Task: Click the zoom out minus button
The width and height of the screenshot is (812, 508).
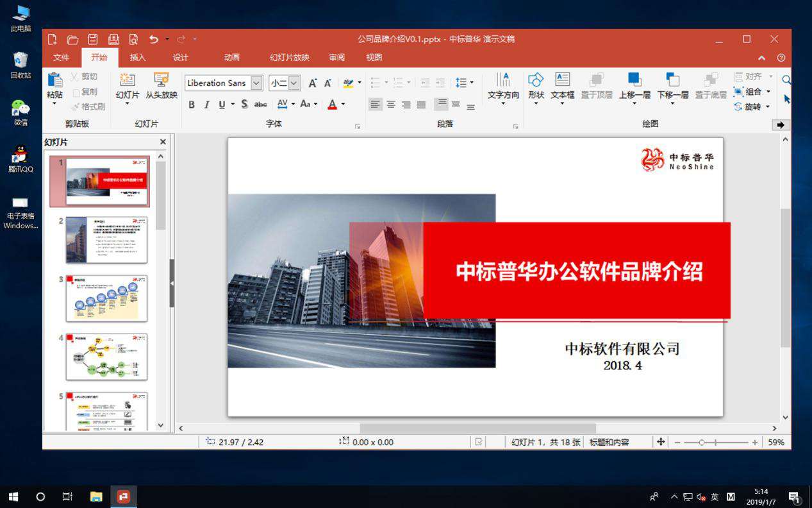Action: [677, 443]
